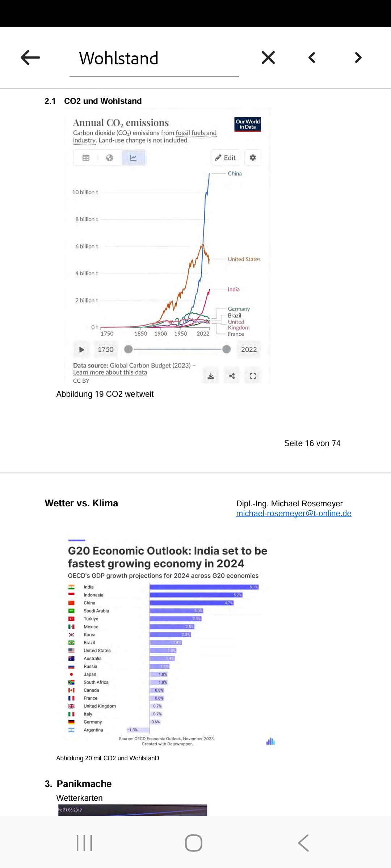Click the 2022 end handle on slider

[227, 349]
